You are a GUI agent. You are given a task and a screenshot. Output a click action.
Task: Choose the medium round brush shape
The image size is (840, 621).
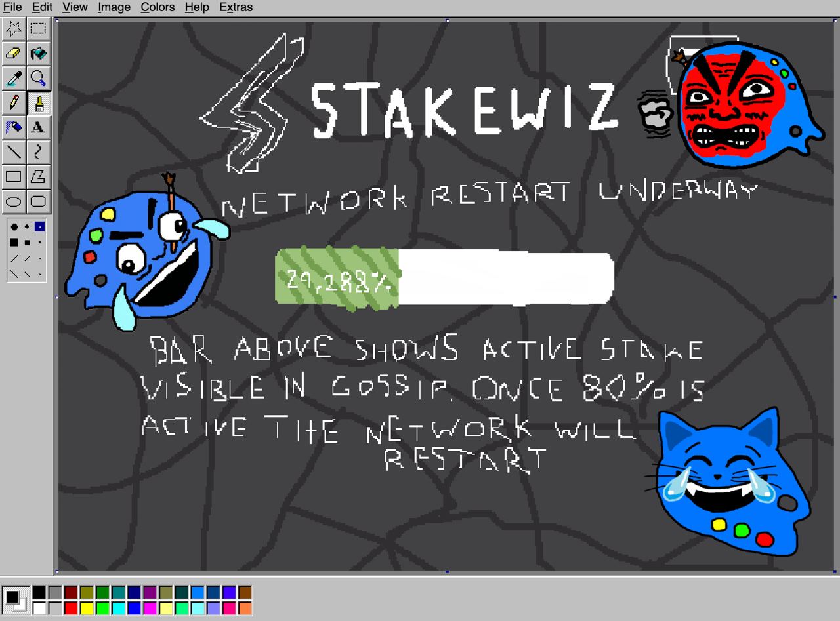pos(27,226)
